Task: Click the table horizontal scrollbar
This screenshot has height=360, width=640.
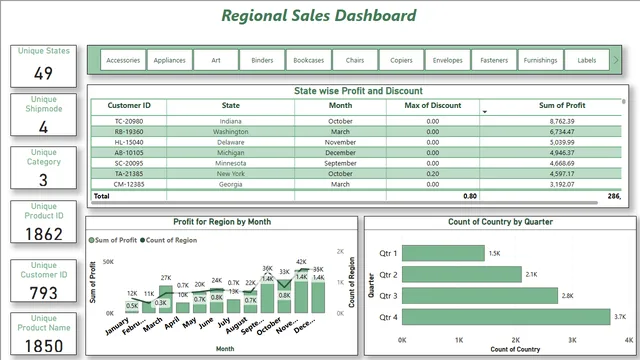Action: (x=344, y=202)
